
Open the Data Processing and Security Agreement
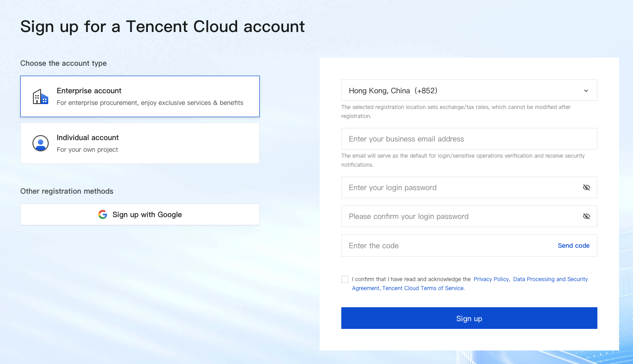(x=550, y=279)
